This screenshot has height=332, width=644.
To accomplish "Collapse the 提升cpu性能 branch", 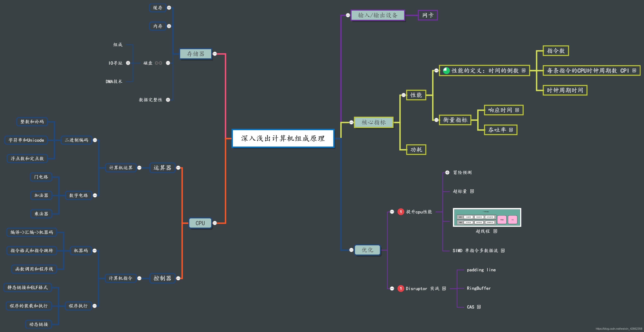I will tap(392, 212).
